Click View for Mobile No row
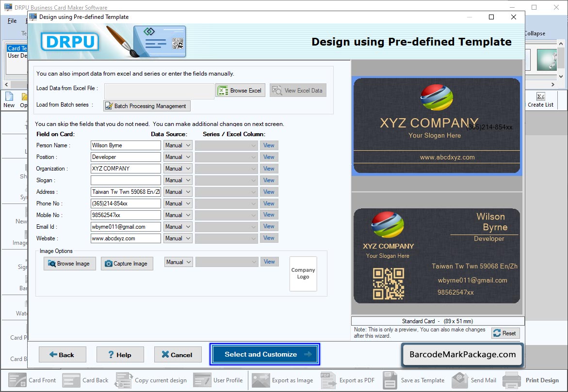 tap(269, 215)
